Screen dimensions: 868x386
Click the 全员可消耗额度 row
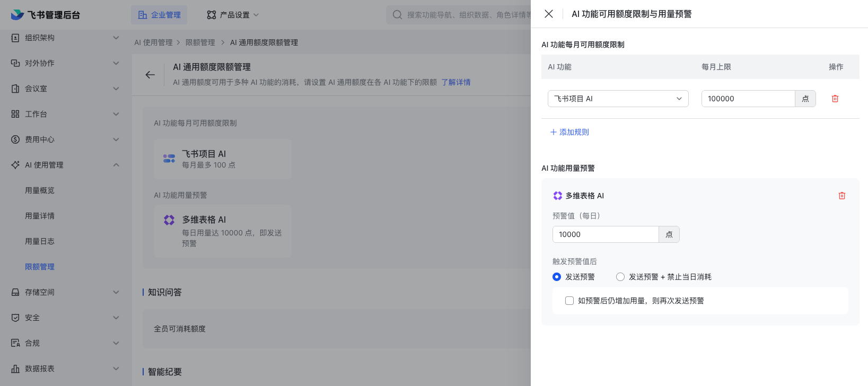coord(337,329)
